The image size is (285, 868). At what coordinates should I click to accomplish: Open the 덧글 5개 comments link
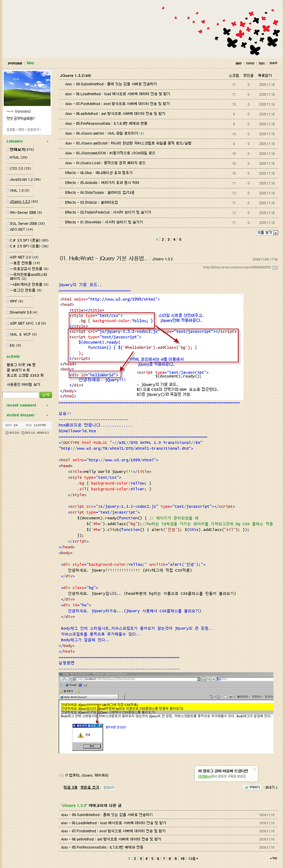[x=70, y=788]
